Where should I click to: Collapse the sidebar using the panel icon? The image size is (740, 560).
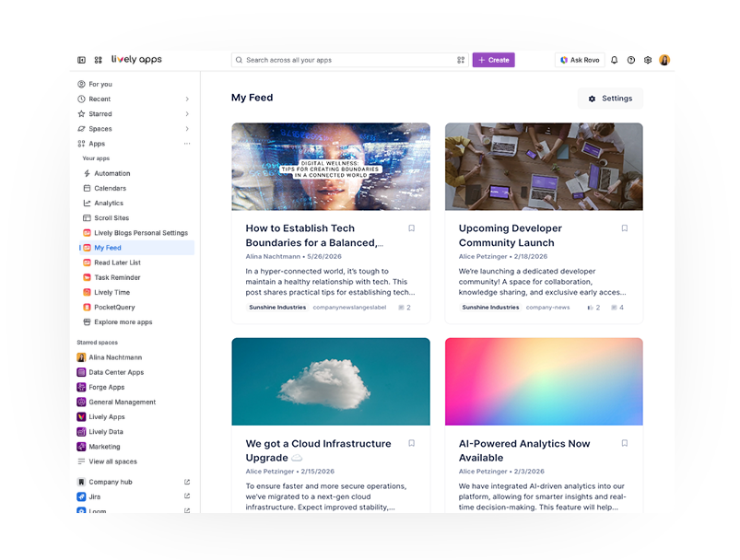pyautogui.click(x=81, y=60)
